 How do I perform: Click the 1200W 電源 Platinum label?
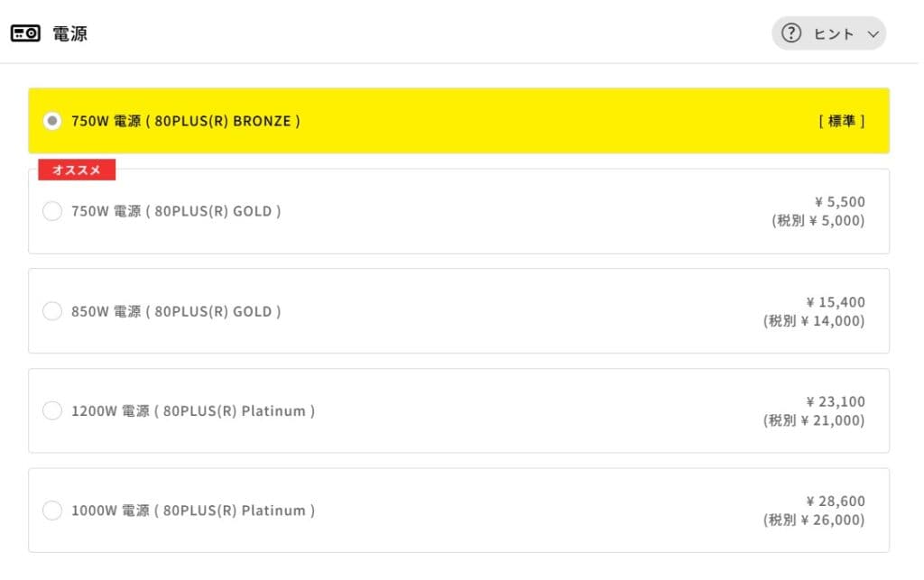pos(193,410)
